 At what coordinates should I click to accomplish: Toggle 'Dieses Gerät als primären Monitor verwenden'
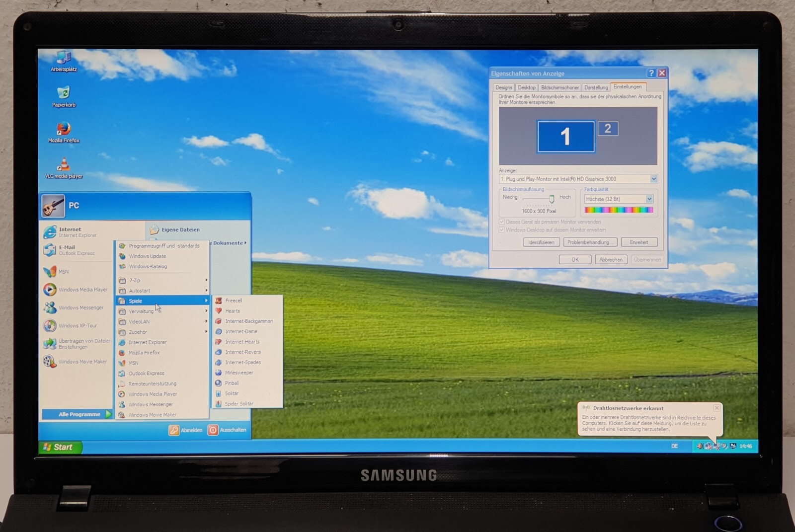pyautogui.click(x=501, y=222)
